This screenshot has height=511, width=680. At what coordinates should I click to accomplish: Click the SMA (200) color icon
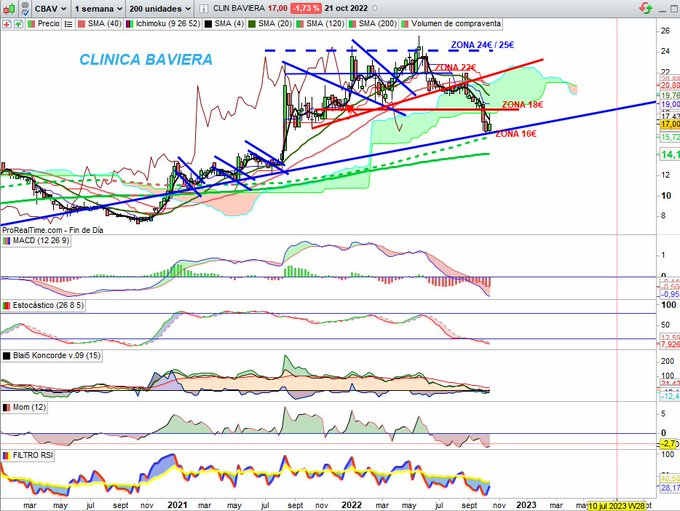coord(353,24)
